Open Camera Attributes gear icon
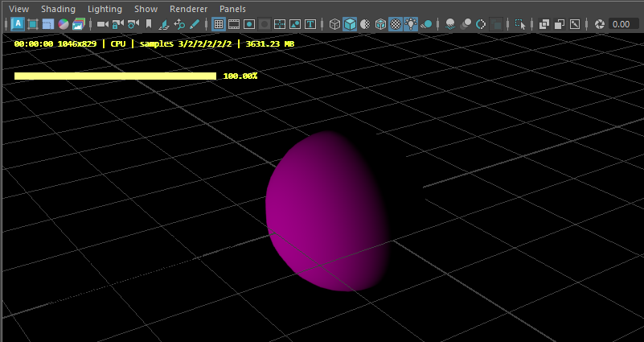This screenshot has height=342, width=644. point(133,24)
